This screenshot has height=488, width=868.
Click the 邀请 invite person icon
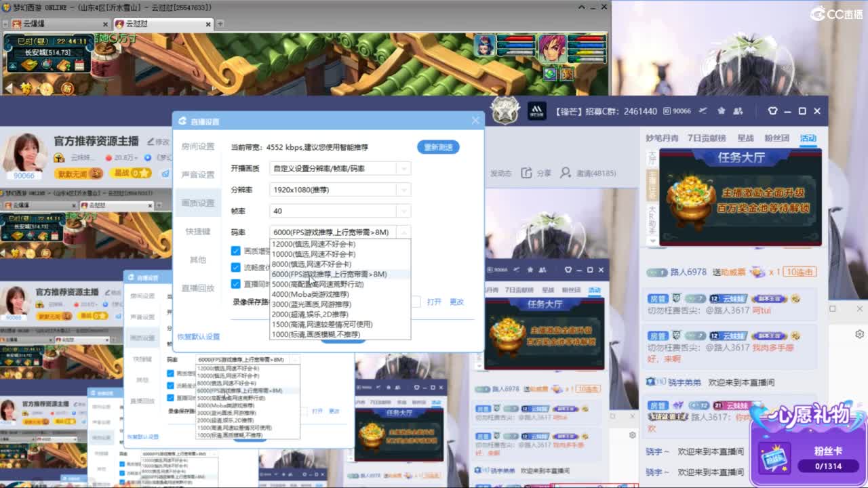click(x=565, y=174)
